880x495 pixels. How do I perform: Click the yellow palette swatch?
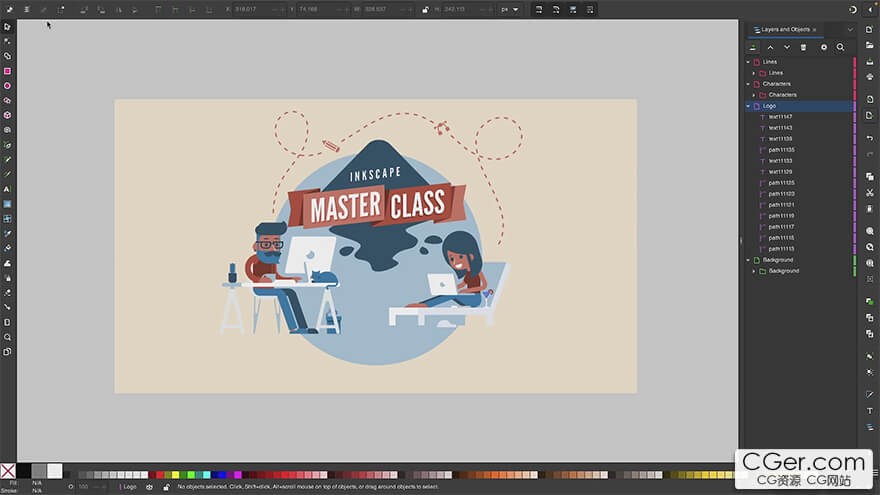(176, 475)
